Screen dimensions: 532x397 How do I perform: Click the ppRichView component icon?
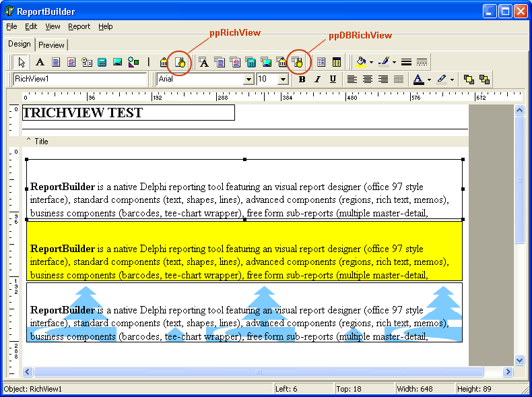click(180, 62)
